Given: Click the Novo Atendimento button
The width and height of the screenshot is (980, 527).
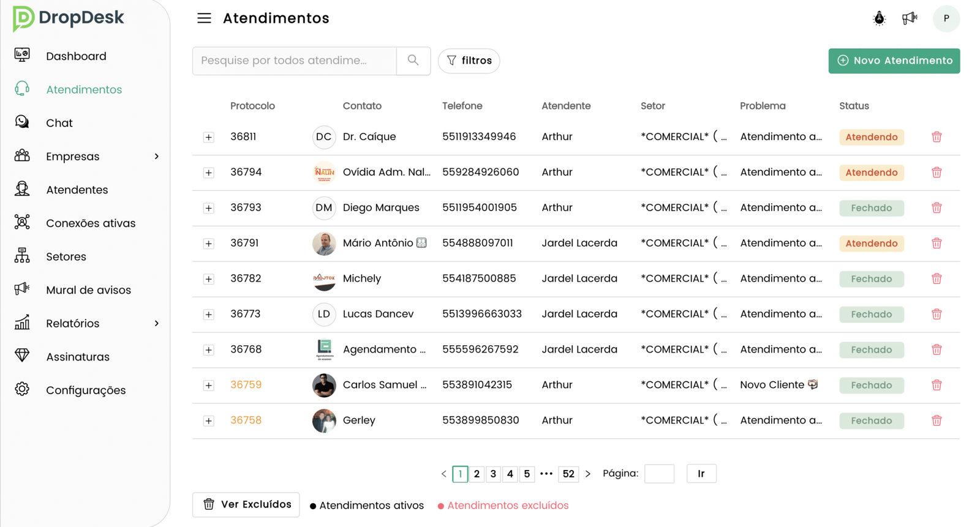Looking at the screenshot, I should (x=894, y=61).
